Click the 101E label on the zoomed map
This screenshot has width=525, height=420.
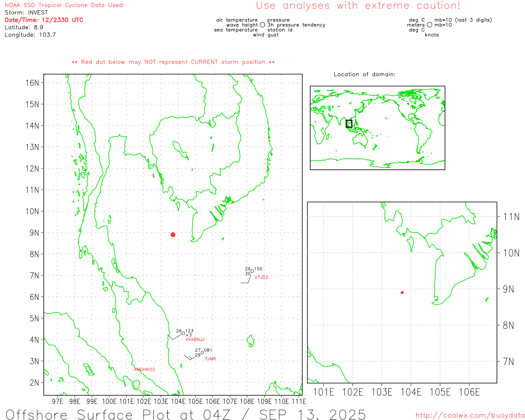pyautogui.click(x=324, y=392)
